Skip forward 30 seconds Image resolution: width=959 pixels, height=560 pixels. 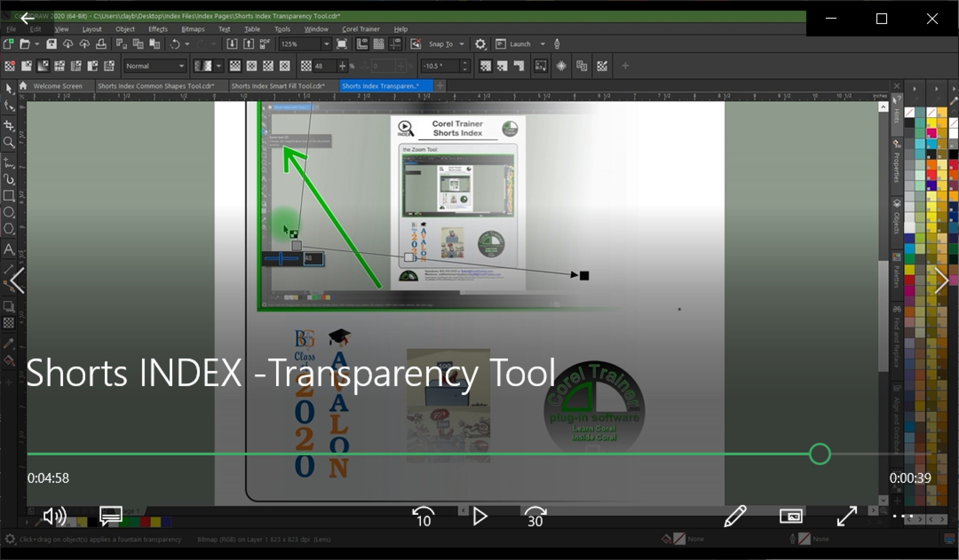[x=535, y=516]
